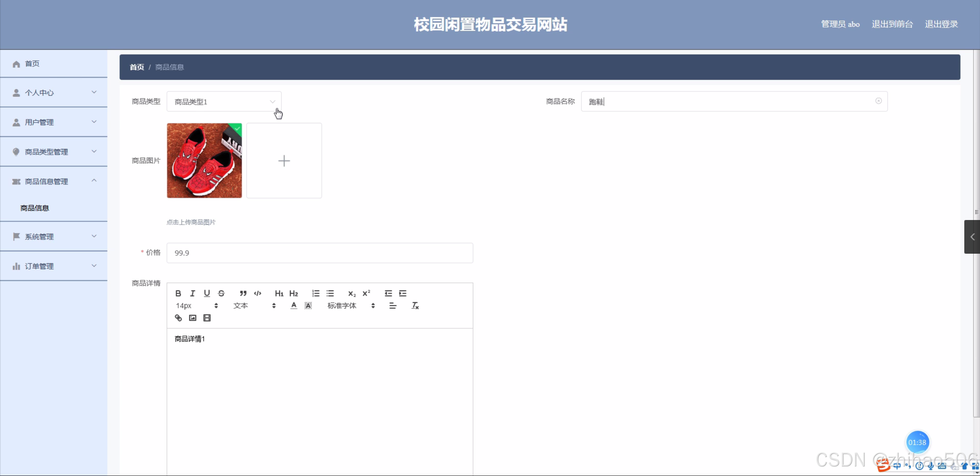Screen dimensions: 980x476
Task: Insert link using chain icon
Action: [178, 318]
